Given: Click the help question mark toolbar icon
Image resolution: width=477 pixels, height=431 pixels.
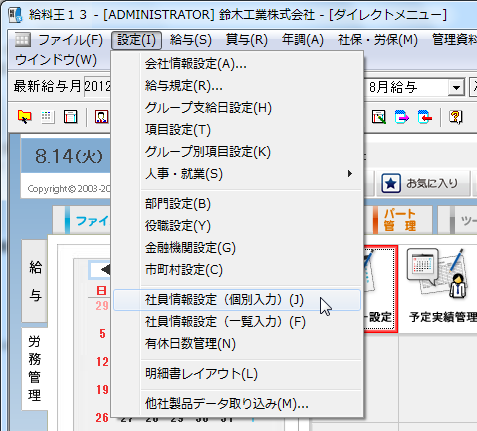Looking at the screenshot, I should pyautogui.click(x=456, y=117).
